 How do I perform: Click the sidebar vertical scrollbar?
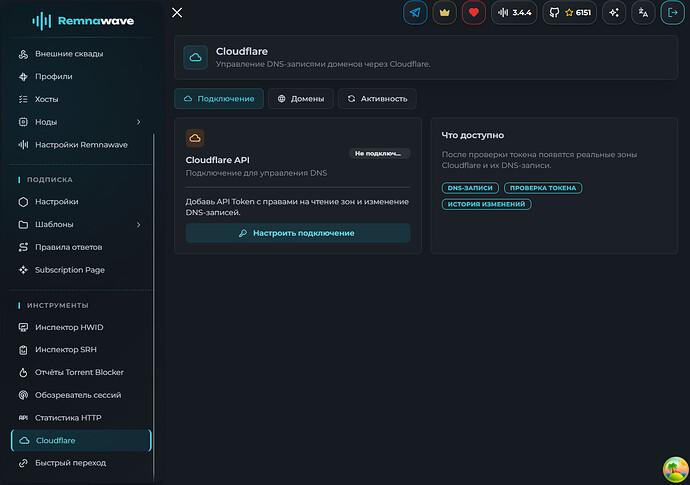pyautogui.click(x=154, y=308)
